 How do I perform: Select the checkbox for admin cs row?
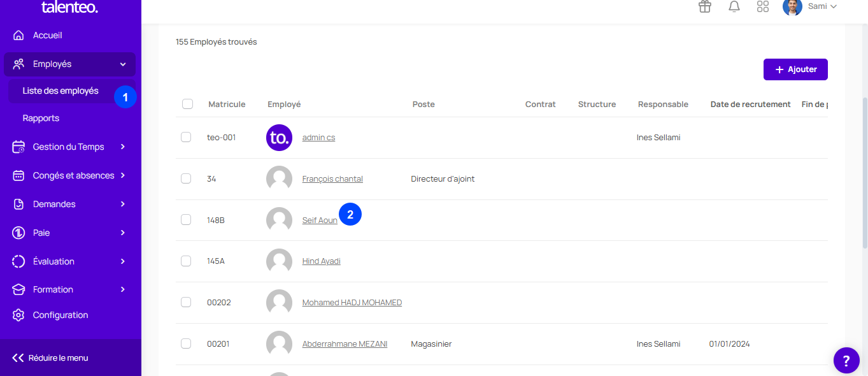[x=186, y=137]
